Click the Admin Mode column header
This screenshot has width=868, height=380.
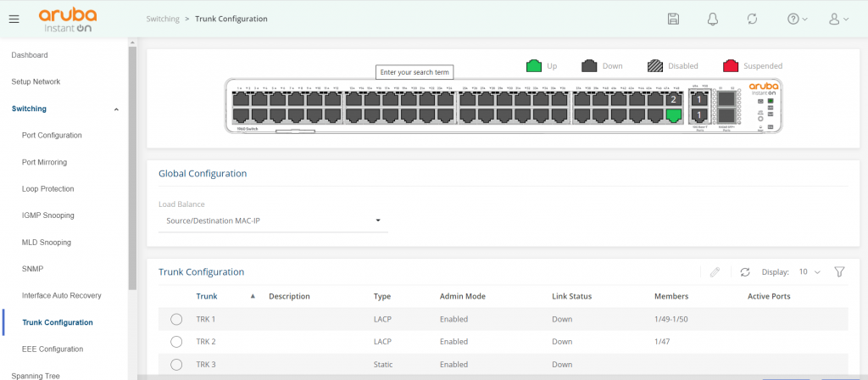[x=462, y=296]
